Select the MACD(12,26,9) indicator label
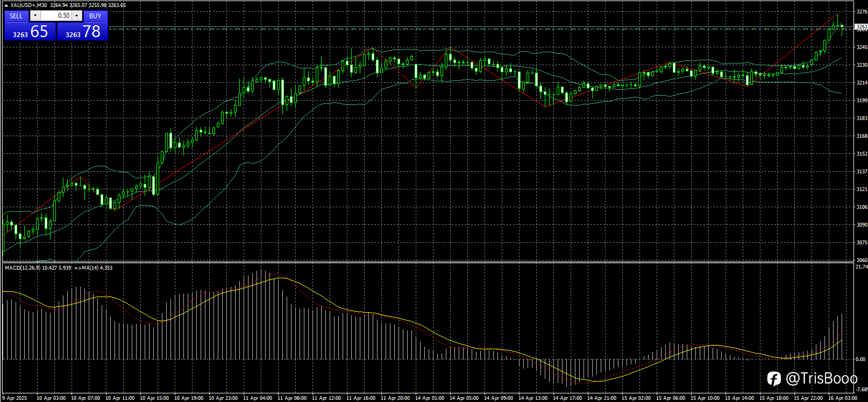868x402 pixels. pos(23,267)
